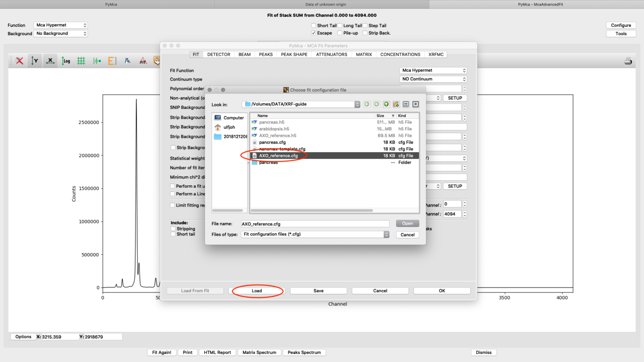Open the CONCENTRATIONS tab
644x362 pixels.
400,54
